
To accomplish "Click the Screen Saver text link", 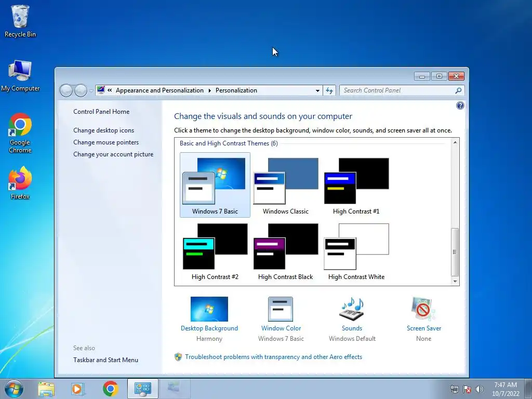I will 424,328.
